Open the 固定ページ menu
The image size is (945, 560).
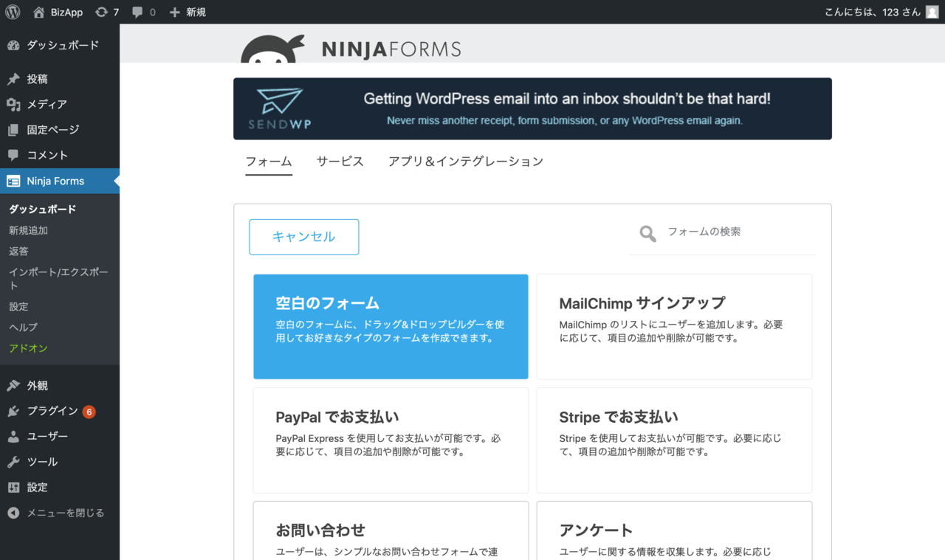[x=60, y=130]
